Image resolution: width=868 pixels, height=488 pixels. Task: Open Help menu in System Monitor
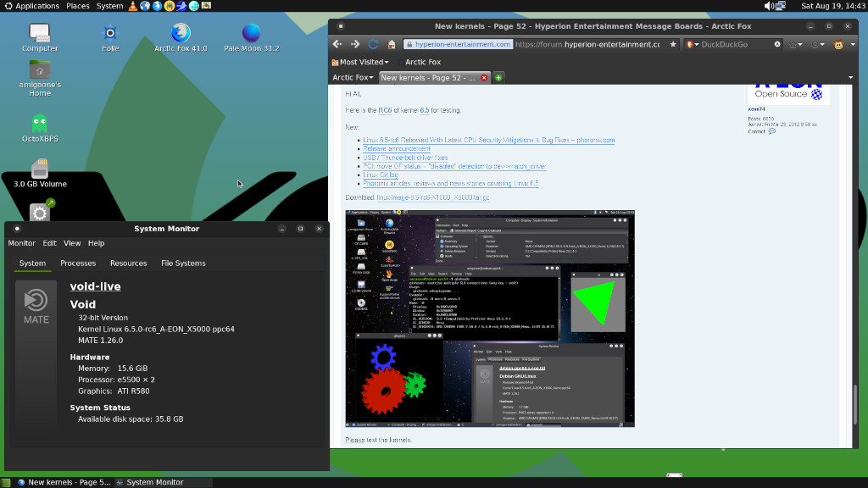pyautogui.click(x=97, y=243)
